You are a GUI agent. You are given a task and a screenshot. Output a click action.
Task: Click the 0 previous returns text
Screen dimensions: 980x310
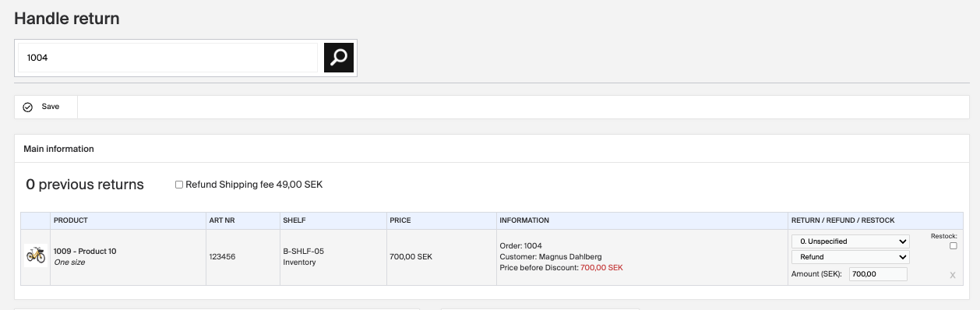point(85,185)
